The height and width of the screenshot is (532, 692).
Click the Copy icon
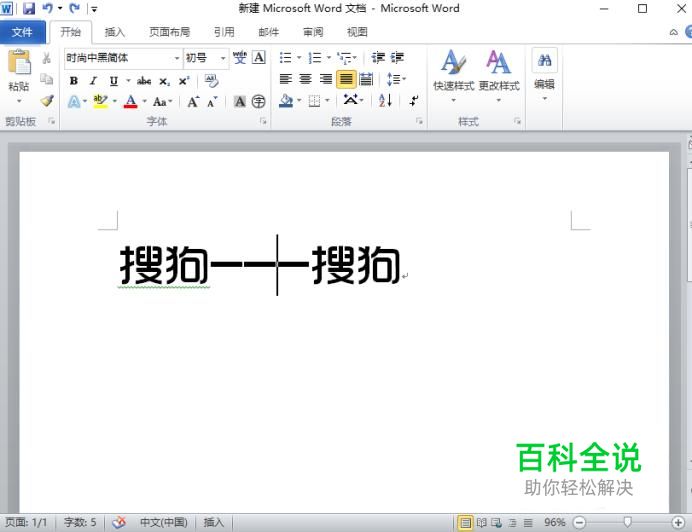coord(46,79)
